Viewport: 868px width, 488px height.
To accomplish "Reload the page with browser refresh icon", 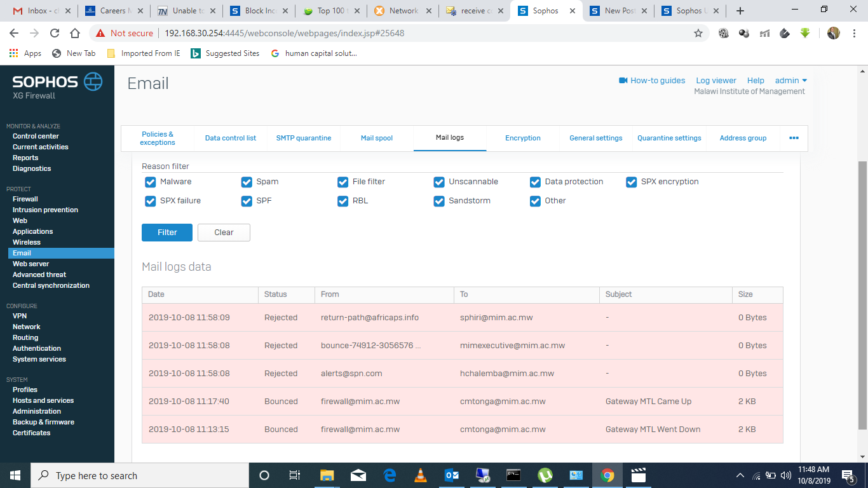I will tap(55, 33).
